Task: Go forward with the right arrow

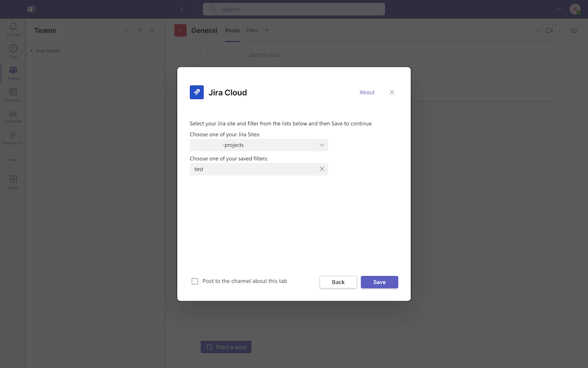Action: tap(194, 9)
